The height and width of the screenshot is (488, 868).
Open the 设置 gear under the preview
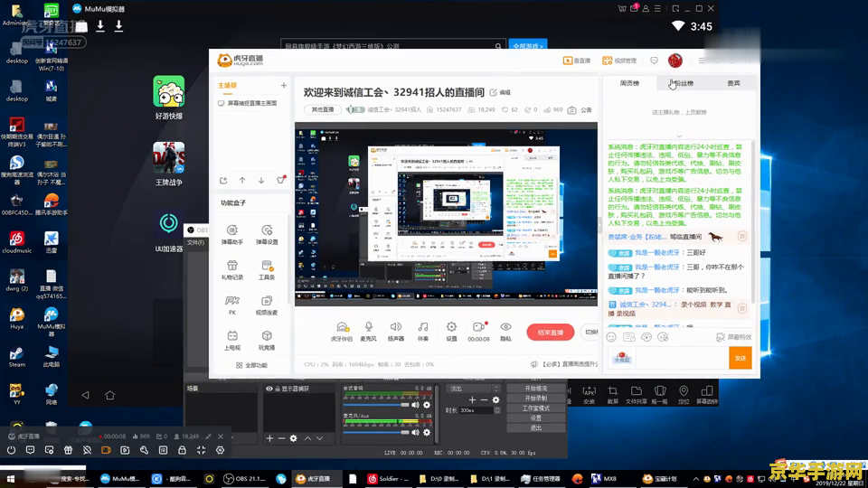pyautogui.click(x=452, y=332)
